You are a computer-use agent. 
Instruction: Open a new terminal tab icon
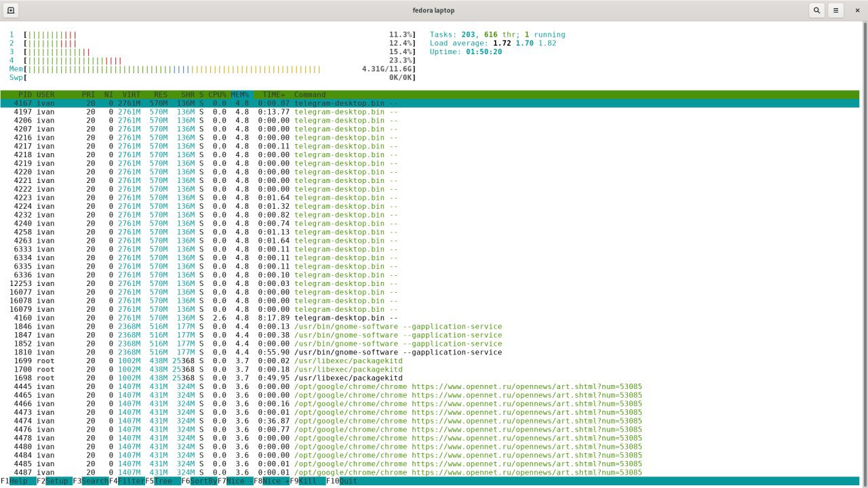[11, 10]
